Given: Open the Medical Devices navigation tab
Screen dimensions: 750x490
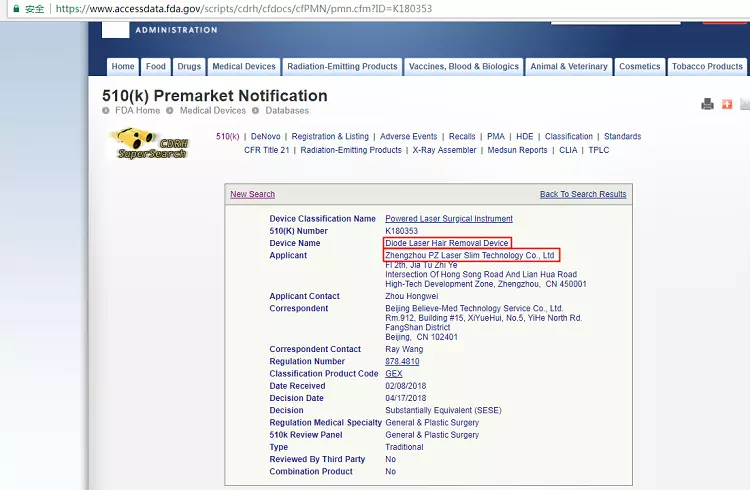Looking at the screenshot, I should pyautogui.click(x=244, y=67).
